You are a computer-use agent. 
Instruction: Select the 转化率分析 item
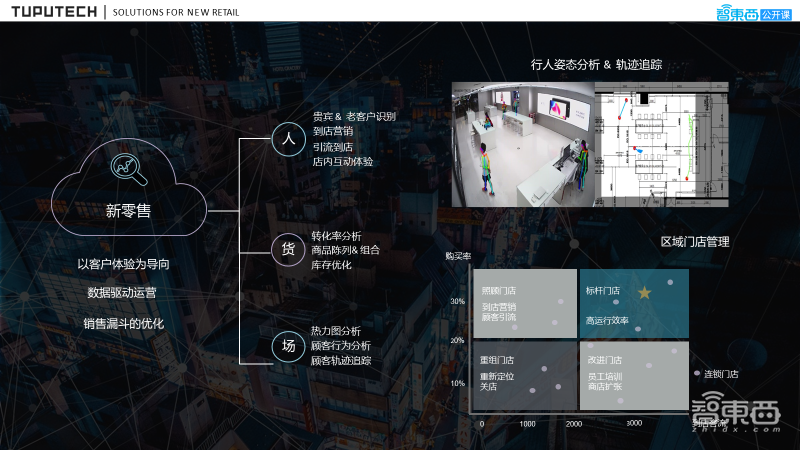[x=336, y=236]
